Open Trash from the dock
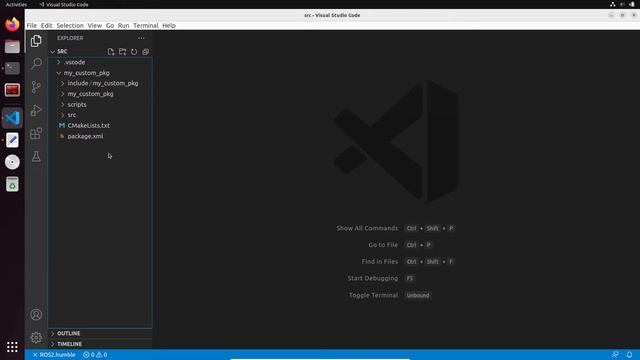Image resolution: width=640 pixels, height=360 pixels. [12, 184]
